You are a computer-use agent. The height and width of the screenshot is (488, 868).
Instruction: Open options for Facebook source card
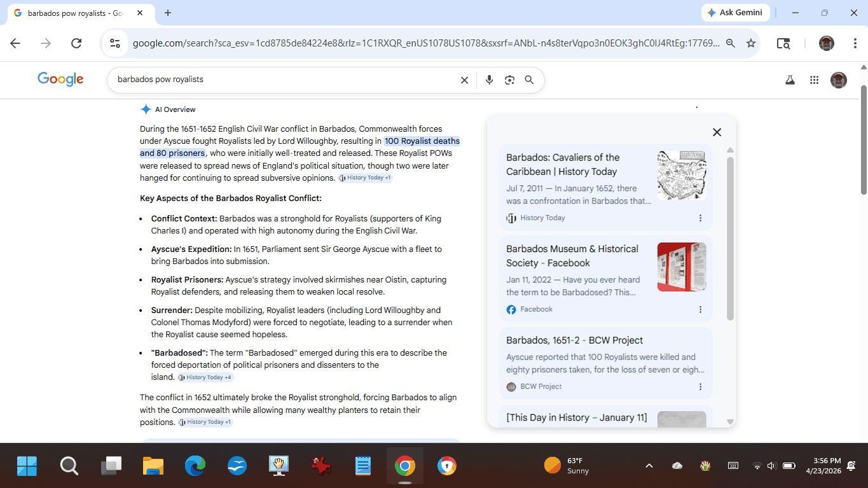[x=700, y=310]
